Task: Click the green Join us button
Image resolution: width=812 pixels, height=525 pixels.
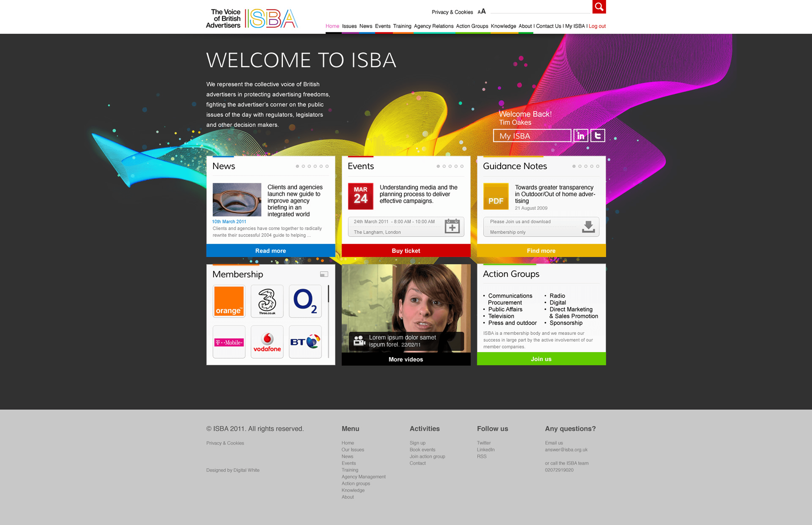Action: pos(541,359)
